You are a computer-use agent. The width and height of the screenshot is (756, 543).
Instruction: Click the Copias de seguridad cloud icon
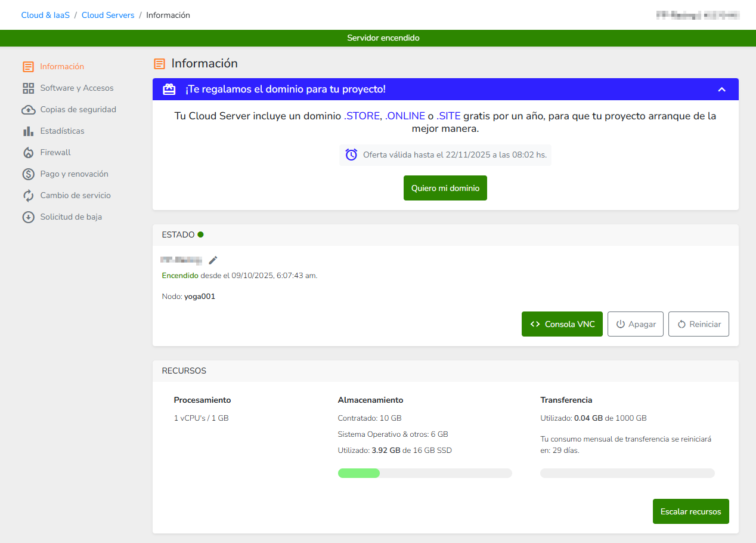pyautogui.click(x=28, y=110)
